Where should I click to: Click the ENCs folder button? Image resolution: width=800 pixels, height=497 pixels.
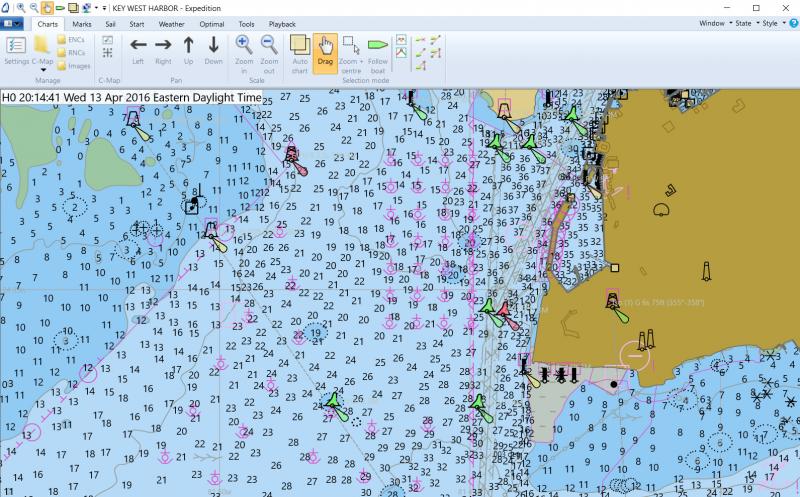[x=70, y=38]
